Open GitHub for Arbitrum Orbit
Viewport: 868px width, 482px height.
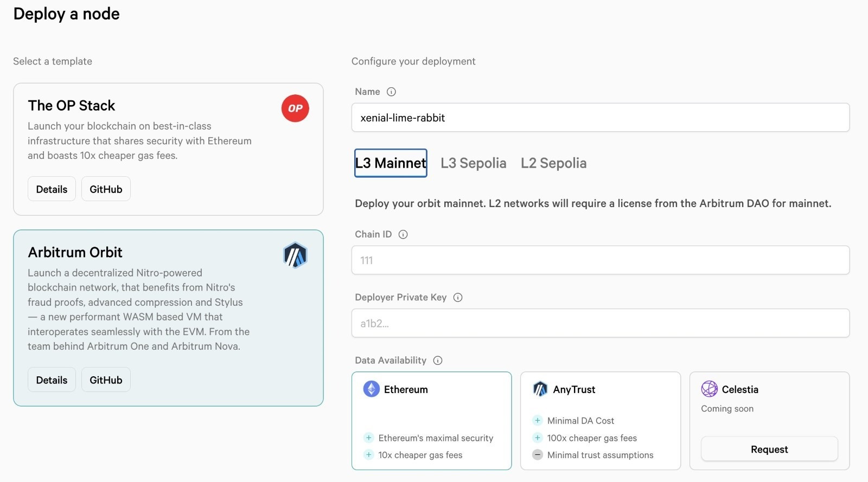coord(106,380)
